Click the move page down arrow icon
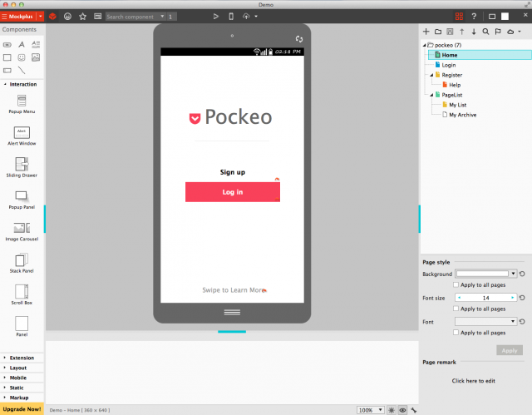532x415 pixels. pos(474,32)
